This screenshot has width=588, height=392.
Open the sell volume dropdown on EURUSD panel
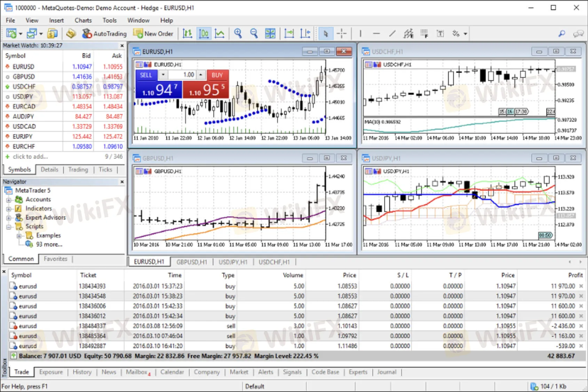pos(163,75)
